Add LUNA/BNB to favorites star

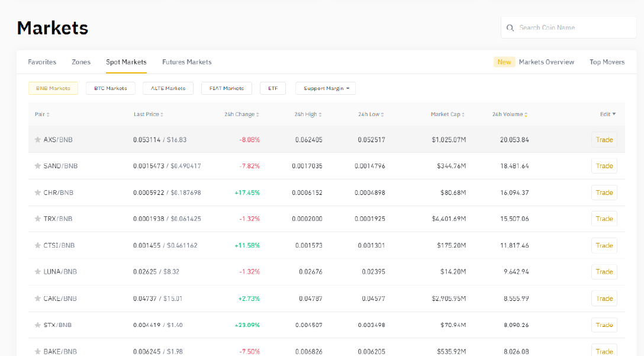tap(37, 272)
